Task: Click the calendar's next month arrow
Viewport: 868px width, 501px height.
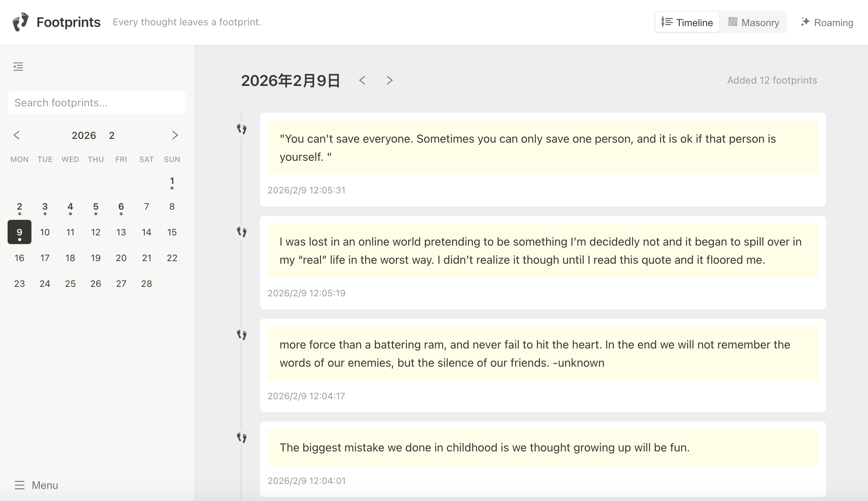Action: [x=175, y=135]
